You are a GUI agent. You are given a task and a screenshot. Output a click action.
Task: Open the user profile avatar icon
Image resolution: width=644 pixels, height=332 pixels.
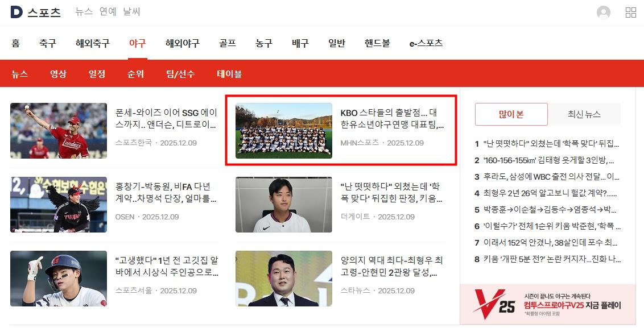[604, 13]
